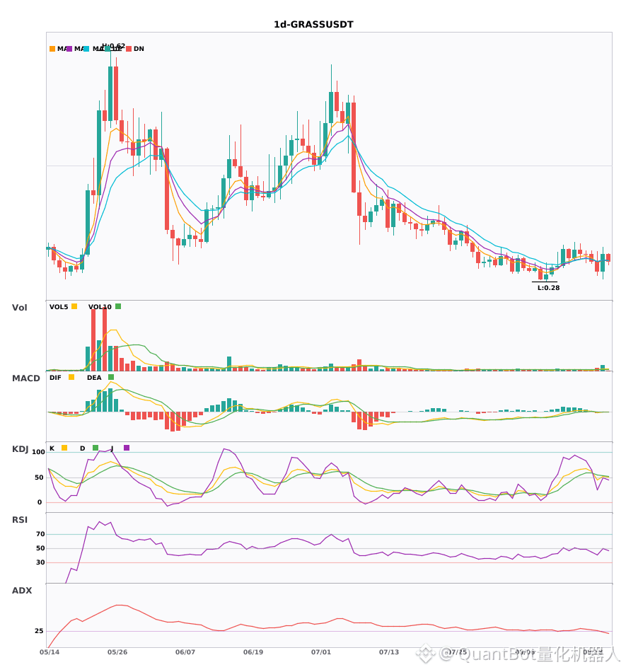Click the candlestick at the 0.28 low

click(x=546, y=272)
